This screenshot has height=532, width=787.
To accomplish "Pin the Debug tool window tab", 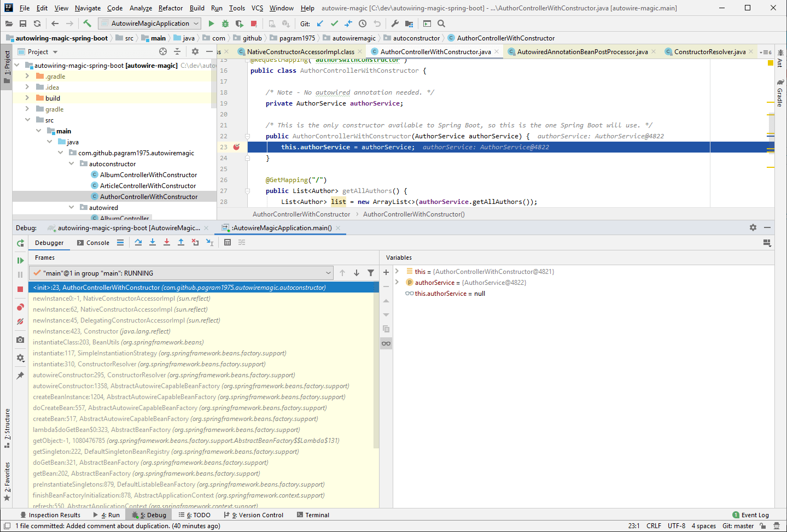I will tap(20, 376).
